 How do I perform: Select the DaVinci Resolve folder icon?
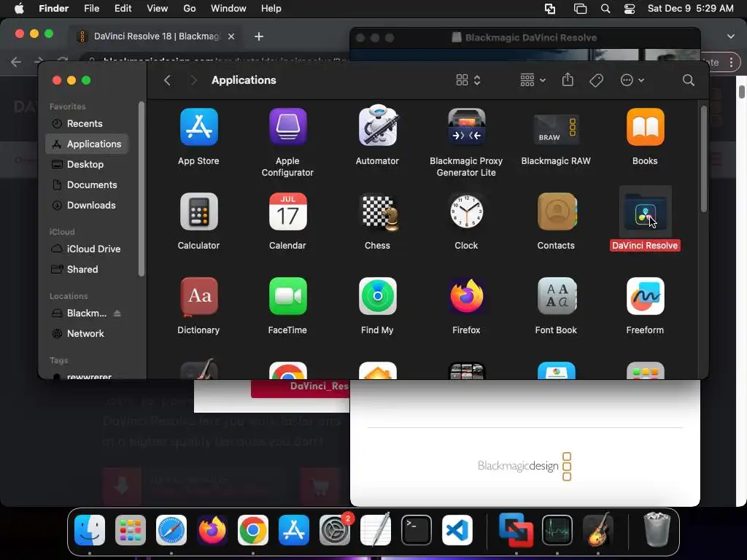point(645,212)
